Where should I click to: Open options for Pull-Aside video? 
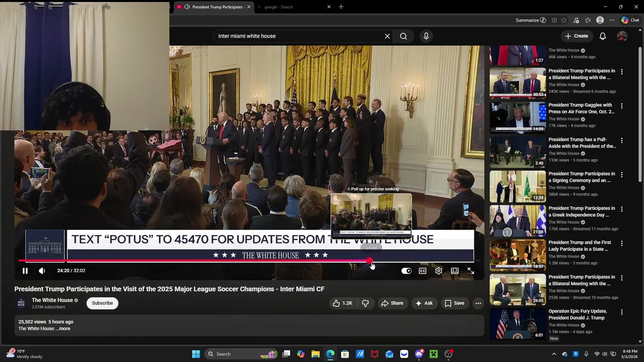pos(622,140)
